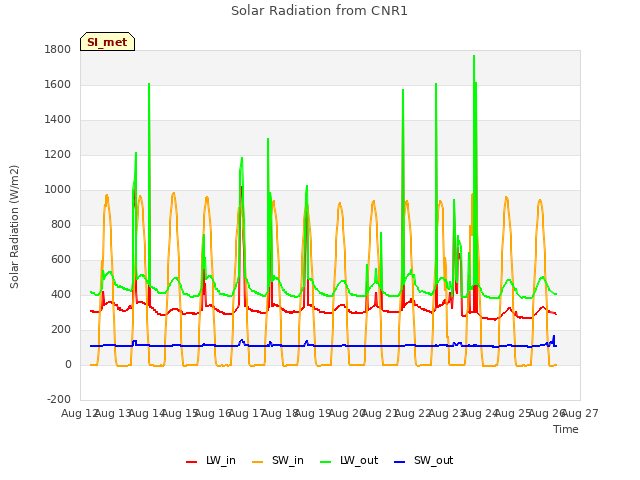Toggle the LW_in legend entry
The width and height of the screenshot is (640, 480).
(211, 461)
